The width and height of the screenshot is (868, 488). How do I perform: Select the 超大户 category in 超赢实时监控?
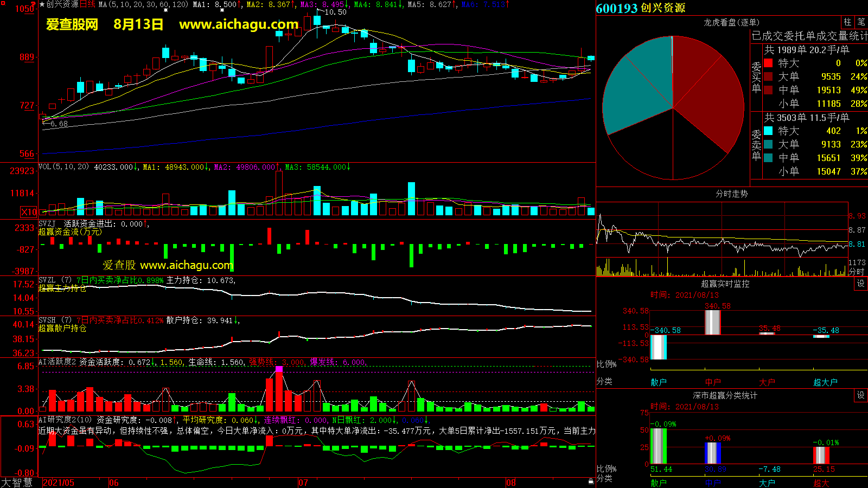pos(825,382)
